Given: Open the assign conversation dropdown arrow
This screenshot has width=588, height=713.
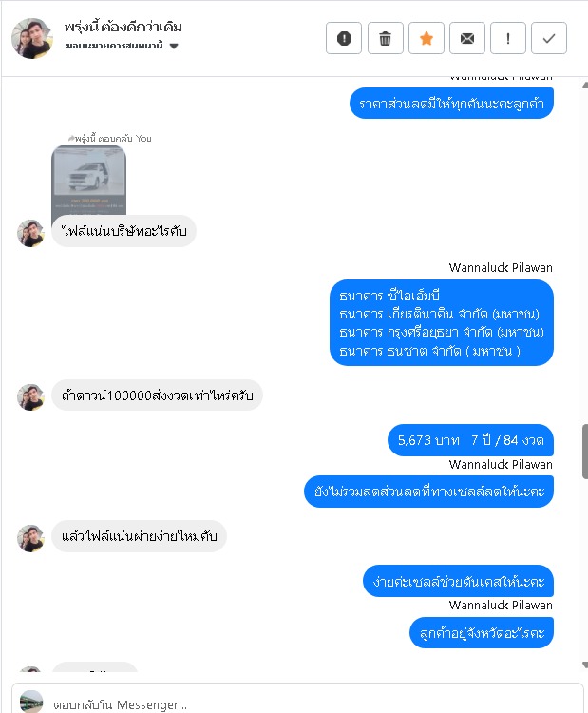Looking at the screenshot, I should point(174,46).
